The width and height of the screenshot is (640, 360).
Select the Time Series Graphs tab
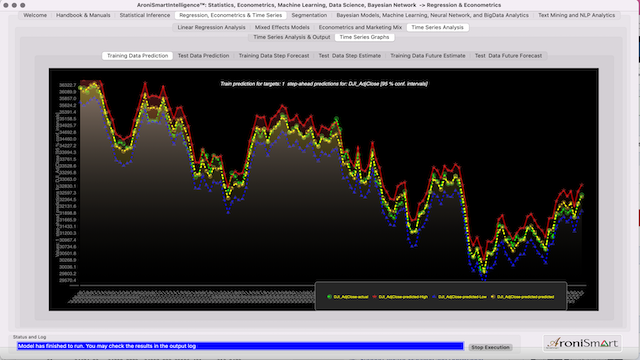(x=364, y=37)
